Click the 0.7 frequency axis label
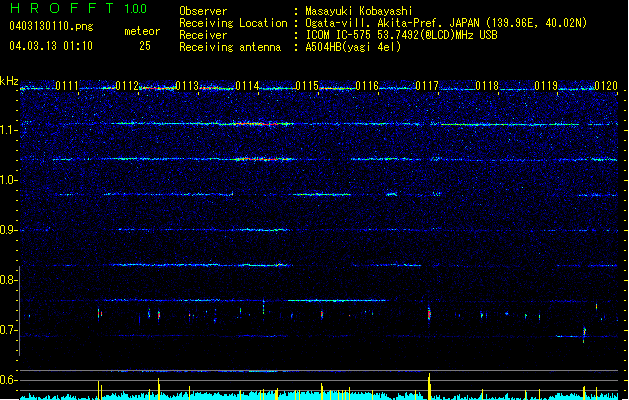The image size is (629, 400). point(9,330)
